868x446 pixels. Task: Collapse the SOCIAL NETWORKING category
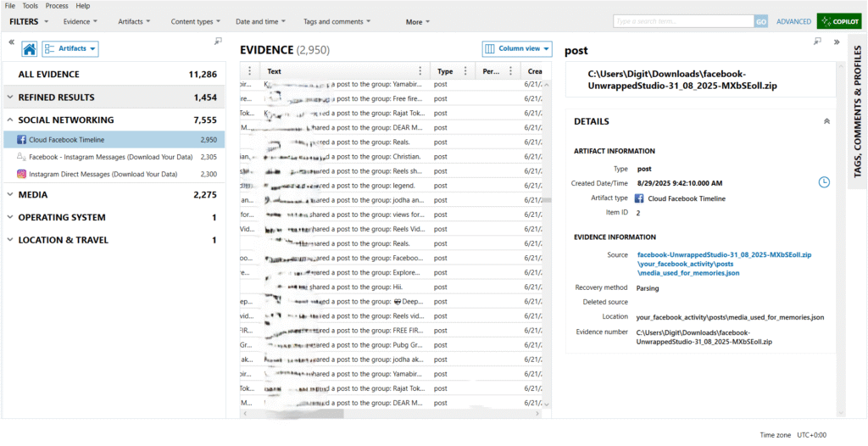point(10,120)
